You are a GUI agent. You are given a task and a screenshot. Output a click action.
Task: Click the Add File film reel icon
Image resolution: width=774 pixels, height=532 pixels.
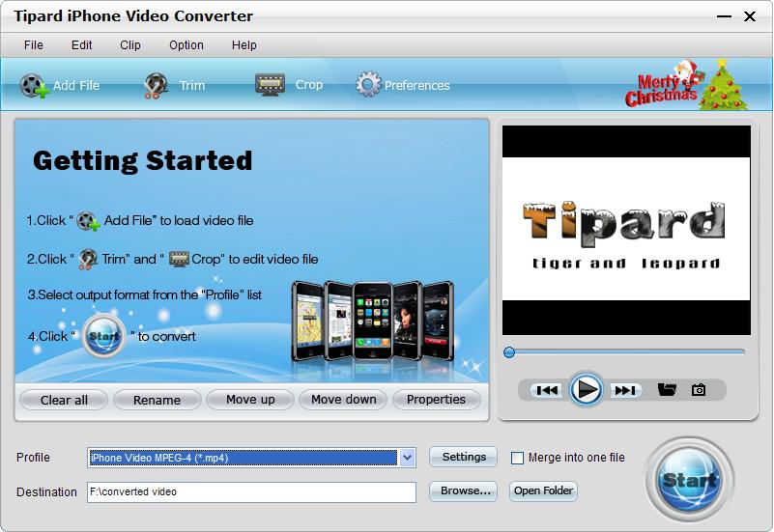coord(35,85)
